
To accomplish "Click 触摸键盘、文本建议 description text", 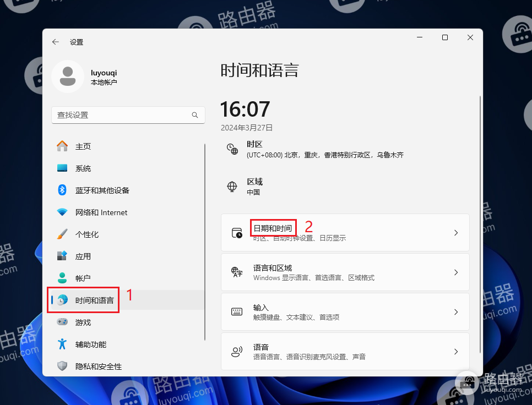I will 296,317.
